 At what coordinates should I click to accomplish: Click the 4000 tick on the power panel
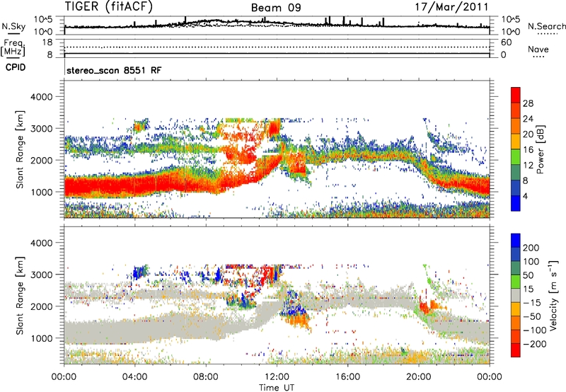coord(41,97)
